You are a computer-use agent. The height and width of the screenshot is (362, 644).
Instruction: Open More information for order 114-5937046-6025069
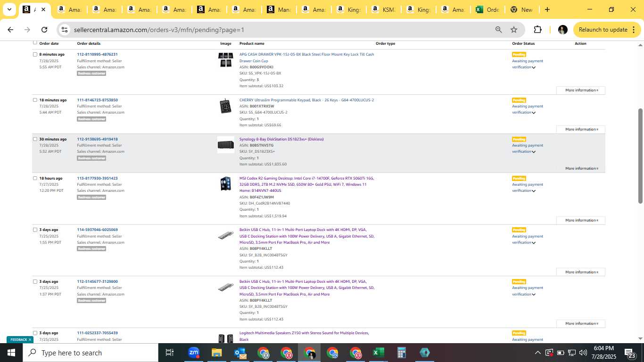tap(581, 272)
